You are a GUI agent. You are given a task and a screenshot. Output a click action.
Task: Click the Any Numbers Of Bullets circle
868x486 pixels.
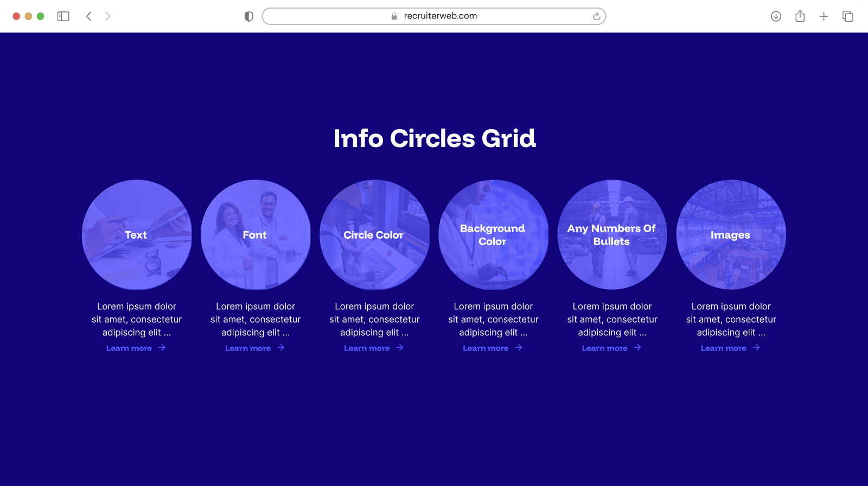coord(612,234)
